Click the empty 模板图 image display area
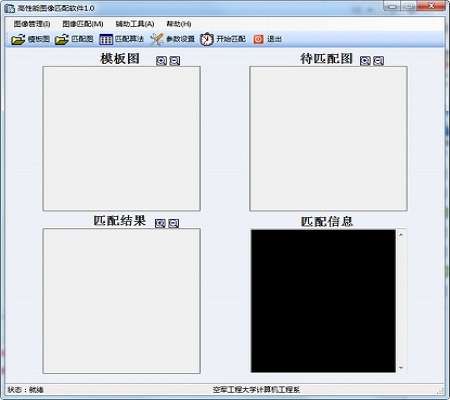Viewport: 450px width, 400px height. coord(122,139)
